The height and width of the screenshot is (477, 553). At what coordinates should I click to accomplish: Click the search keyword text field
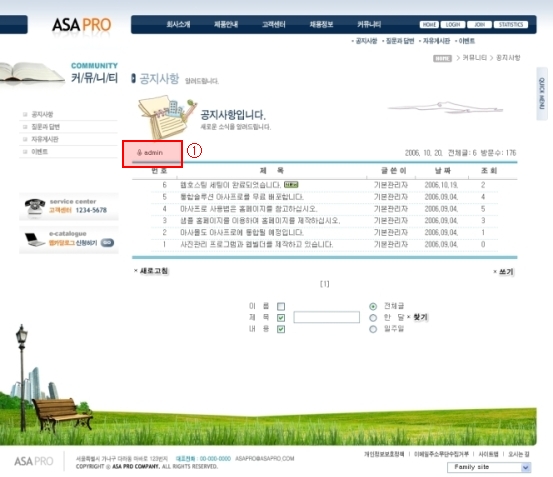coord(326,317)
